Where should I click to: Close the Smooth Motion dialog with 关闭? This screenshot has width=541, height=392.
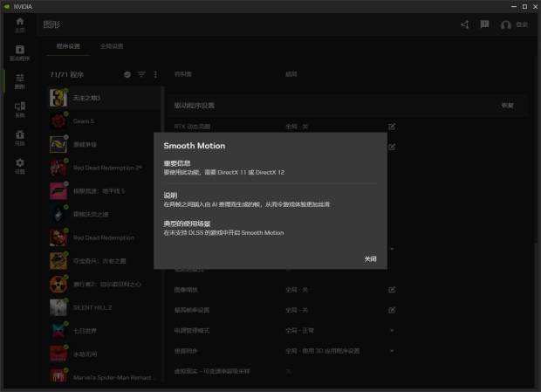coord(370,258)
